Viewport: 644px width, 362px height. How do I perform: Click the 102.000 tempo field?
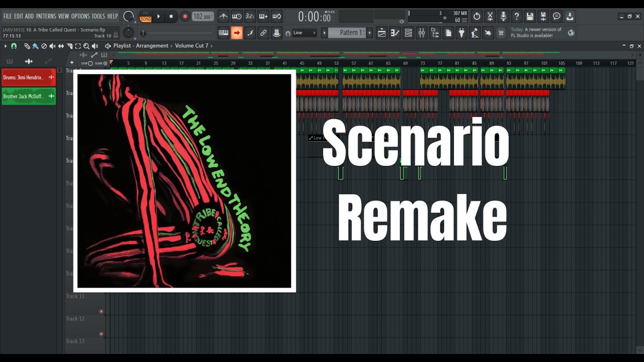pyautogui.click(x=202, y=16)
